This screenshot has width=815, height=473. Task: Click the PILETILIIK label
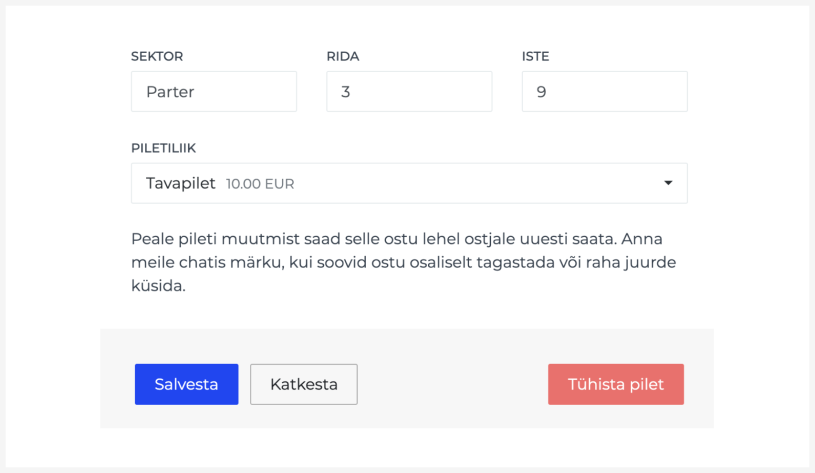click(x=163, y=148)
